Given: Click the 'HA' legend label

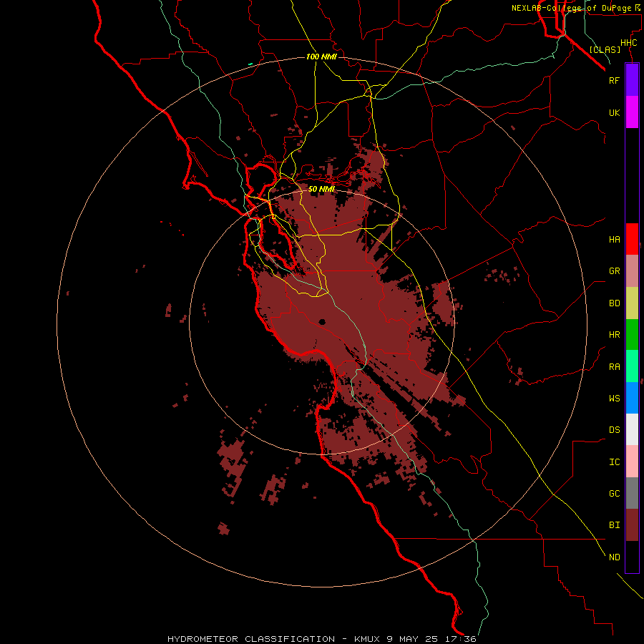Looking at the screenshot, I should [x=614, y=240].
